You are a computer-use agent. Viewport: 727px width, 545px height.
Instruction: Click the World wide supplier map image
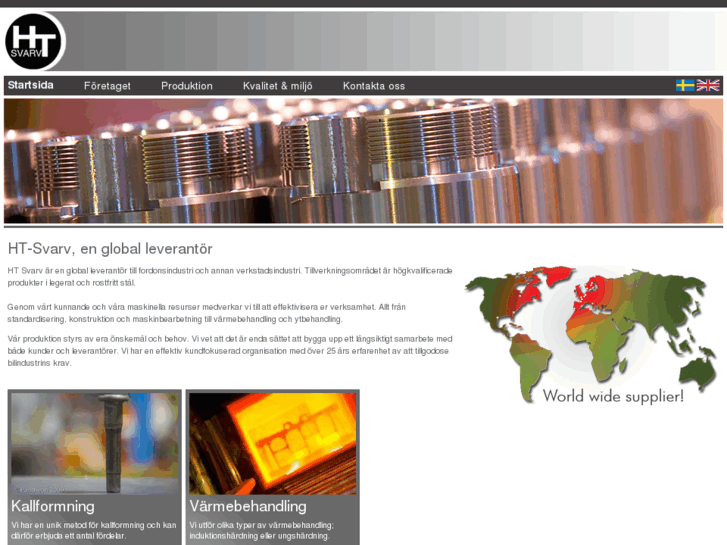(x=591, y=335)
